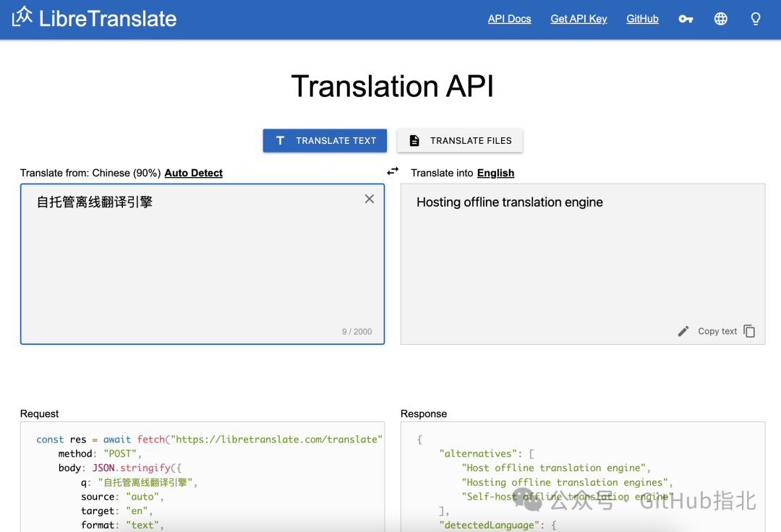Image resolution: width=781 pixels, height=532 pixels.
Task: Click the fetch URL in request code
Action: coord(276,440)
